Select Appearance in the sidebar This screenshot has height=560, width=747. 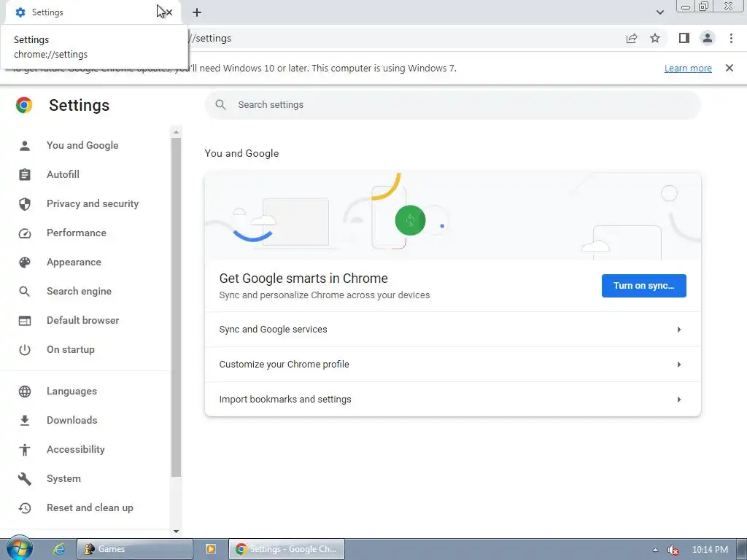(74, 262)
